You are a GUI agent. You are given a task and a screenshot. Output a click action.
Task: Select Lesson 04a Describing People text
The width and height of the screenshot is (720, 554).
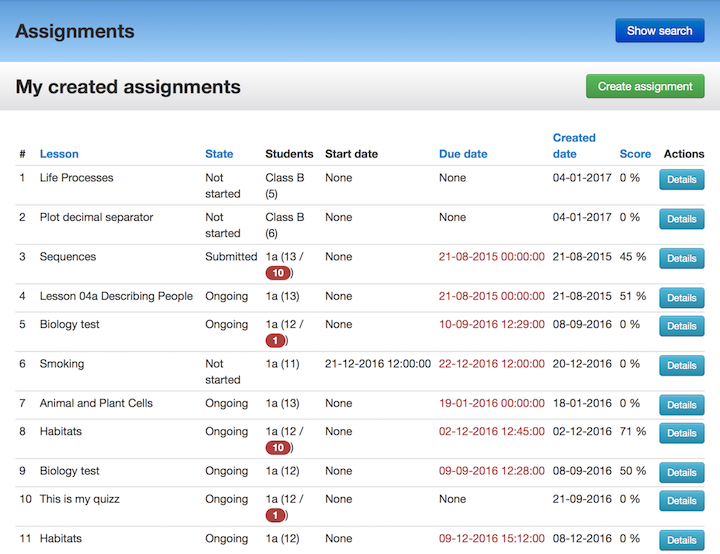(x=116, y=296)
